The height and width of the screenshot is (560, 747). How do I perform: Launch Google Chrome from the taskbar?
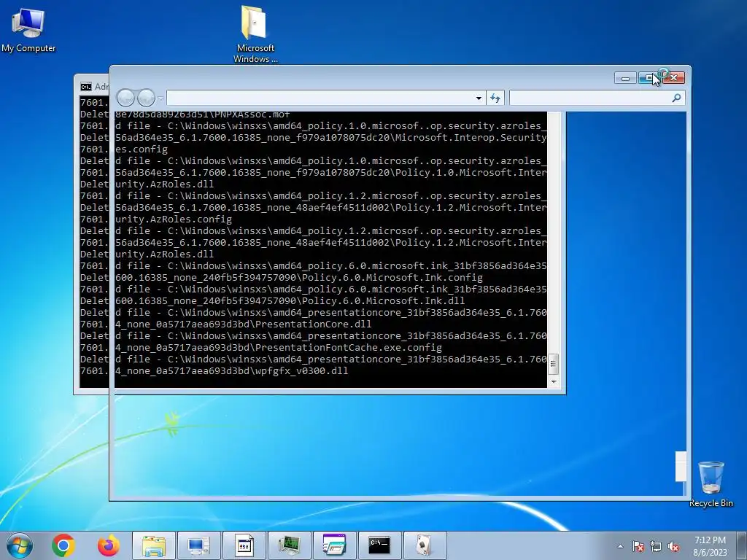coord(63,545)
